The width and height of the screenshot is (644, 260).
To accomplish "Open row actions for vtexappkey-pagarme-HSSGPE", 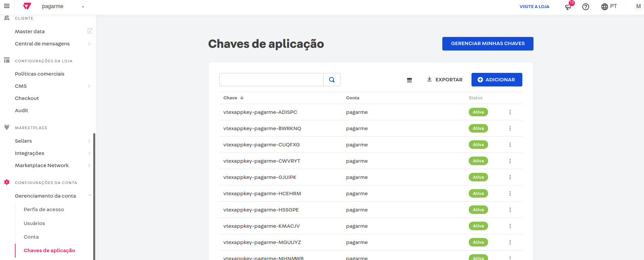I will (x=510, y=210).
